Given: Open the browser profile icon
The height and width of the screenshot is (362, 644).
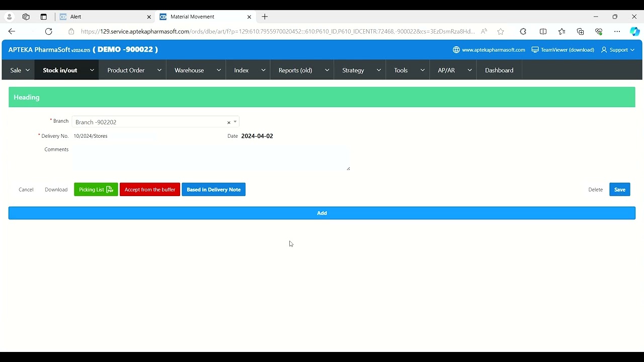Looking at the screenshot, I should click(9, 17).
